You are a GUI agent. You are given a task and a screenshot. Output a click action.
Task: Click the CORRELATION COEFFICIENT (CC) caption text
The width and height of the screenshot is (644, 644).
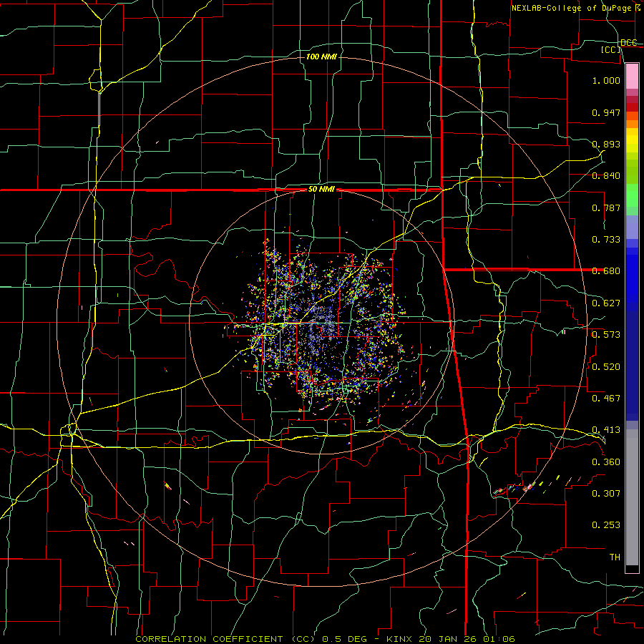coord(225,639)
